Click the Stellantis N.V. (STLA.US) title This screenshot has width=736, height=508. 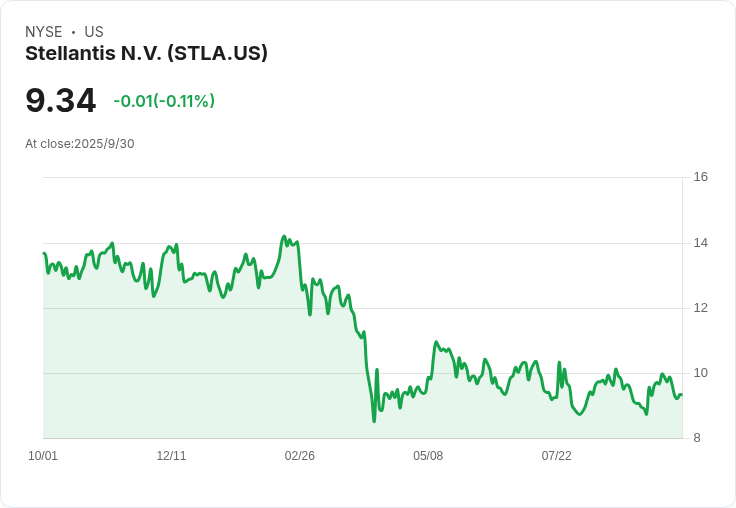[x=146, y=53]
